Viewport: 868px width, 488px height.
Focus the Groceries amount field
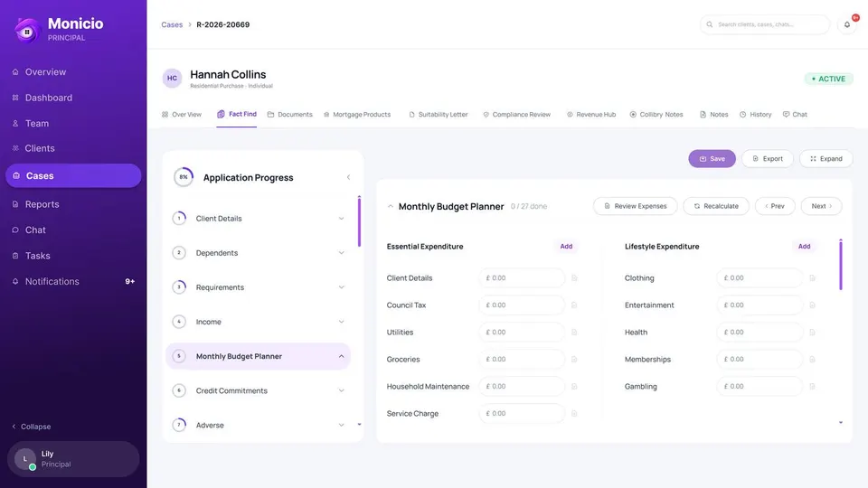click(522, 359)
